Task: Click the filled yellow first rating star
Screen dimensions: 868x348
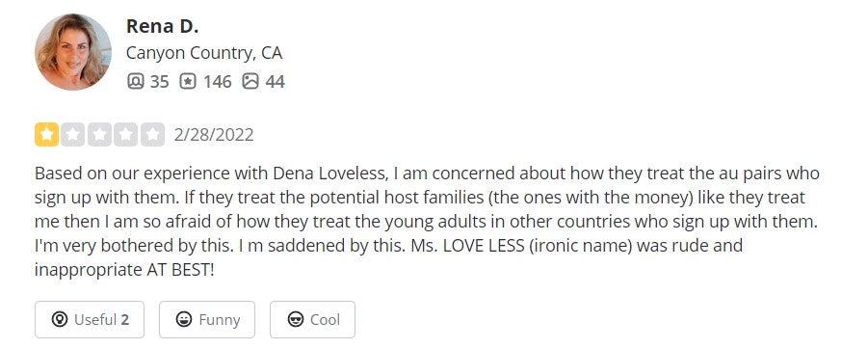Action: pos(46,135)
